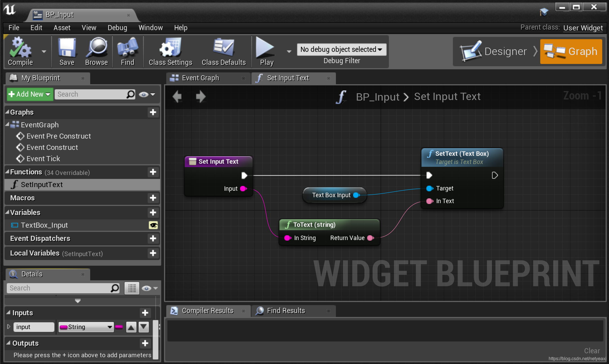Open Compile options dropdown arrow
609x364 pixels.
pyautogui.click(x=44, y=52)
